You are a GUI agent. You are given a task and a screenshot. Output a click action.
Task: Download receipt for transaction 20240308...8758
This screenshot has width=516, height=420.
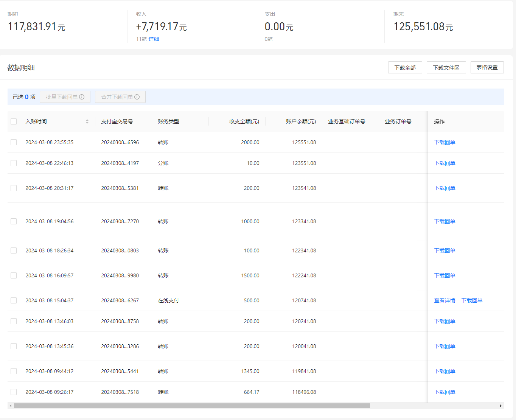(445, 321)
